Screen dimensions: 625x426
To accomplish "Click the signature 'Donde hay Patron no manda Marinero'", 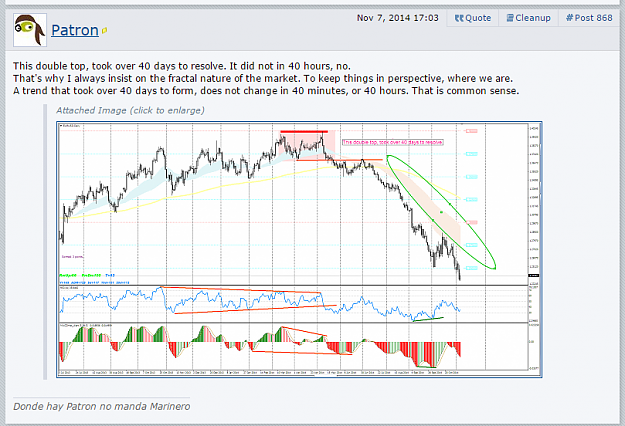I will pyautogui.click(x=102, y=406).
